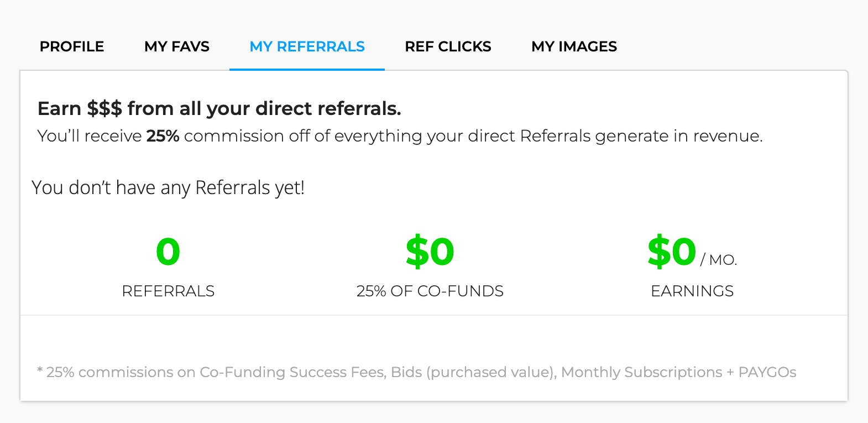Click the "25% OF CO-FUNDS" label
This screenshot has height=423, width=868.
coord(430,291)
